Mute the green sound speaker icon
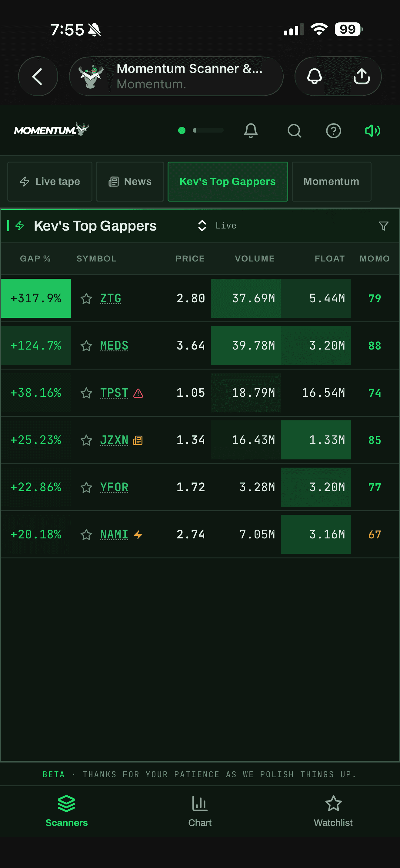Viewport: 400px width, 868px height. [x=373, y=130]
